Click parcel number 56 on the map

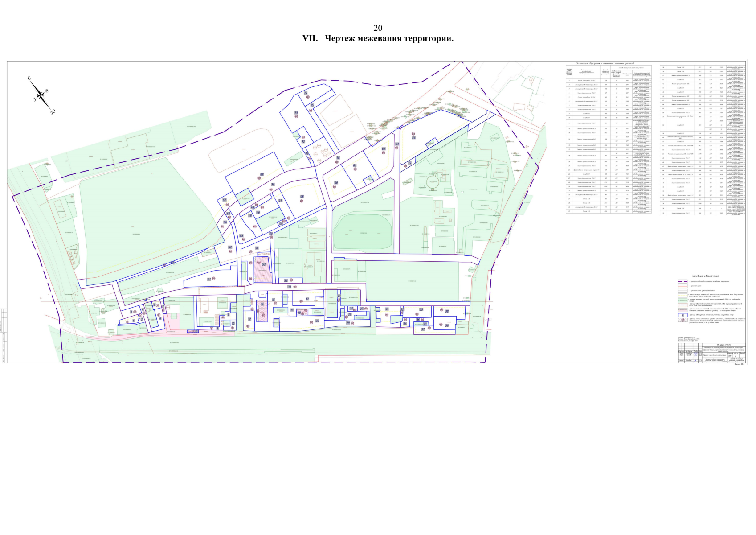click(286, 281)
